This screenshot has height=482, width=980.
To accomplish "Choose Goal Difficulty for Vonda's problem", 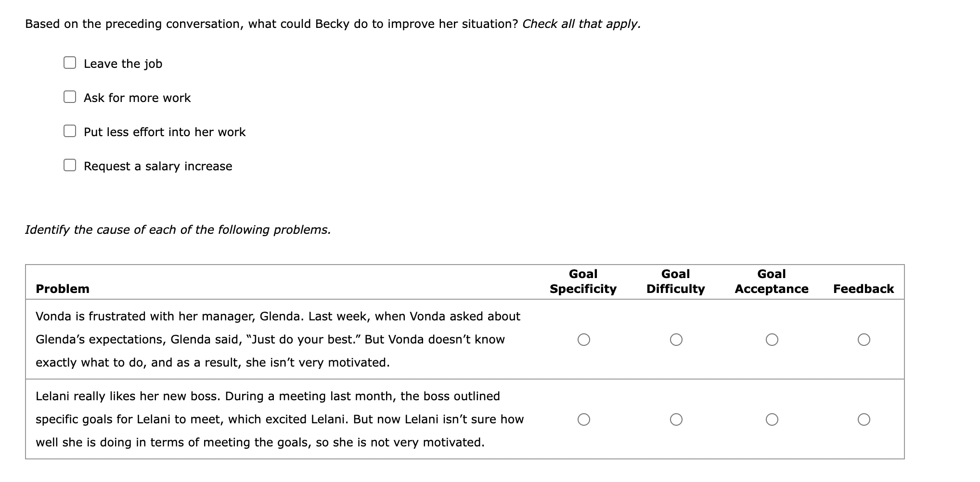I will pos(676,340).
